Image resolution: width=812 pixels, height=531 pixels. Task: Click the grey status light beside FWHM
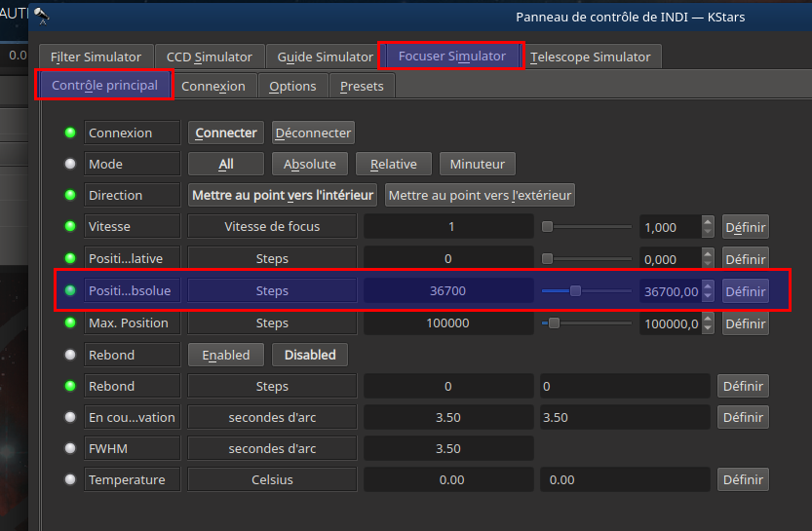pyautogui.click(x=70, y=448)
